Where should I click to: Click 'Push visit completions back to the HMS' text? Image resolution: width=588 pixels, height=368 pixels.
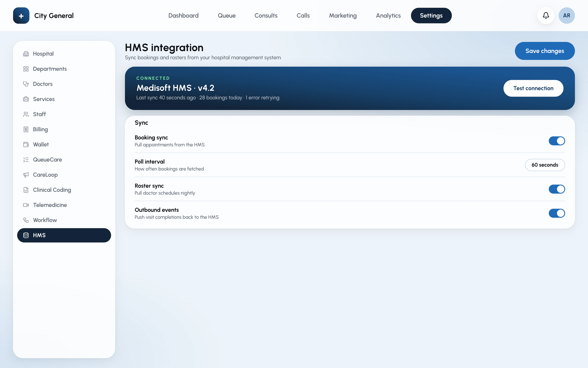click(x=177, y=217)
